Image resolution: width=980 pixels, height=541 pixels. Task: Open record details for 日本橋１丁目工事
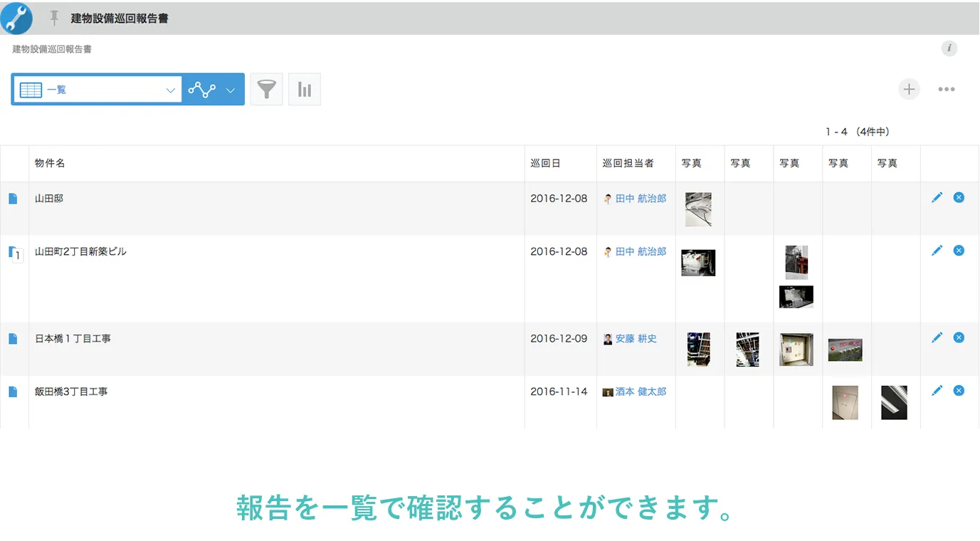(13, 339)
